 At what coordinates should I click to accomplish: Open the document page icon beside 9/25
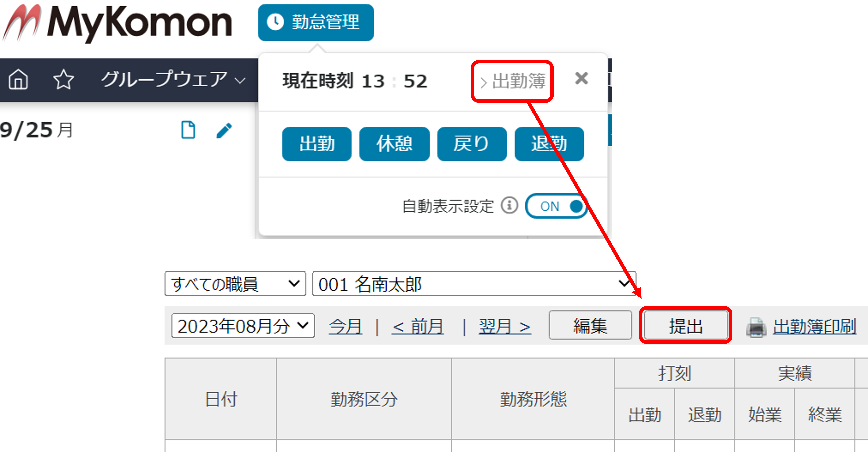[x=188, y=130]
